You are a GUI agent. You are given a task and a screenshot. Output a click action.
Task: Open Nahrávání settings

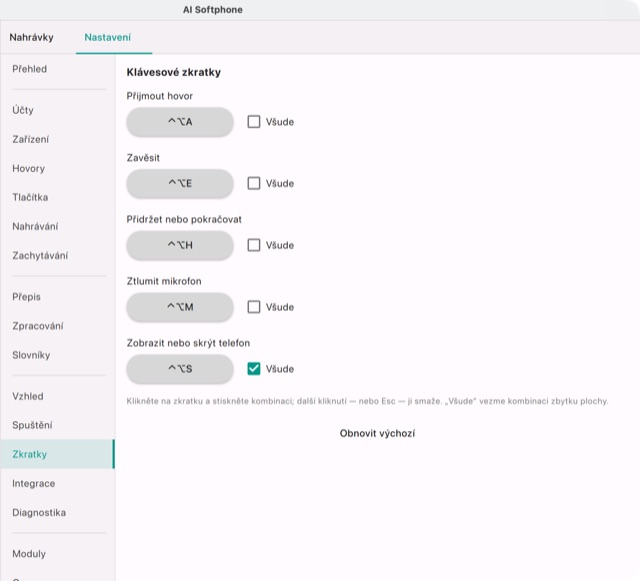coord(35,226)
